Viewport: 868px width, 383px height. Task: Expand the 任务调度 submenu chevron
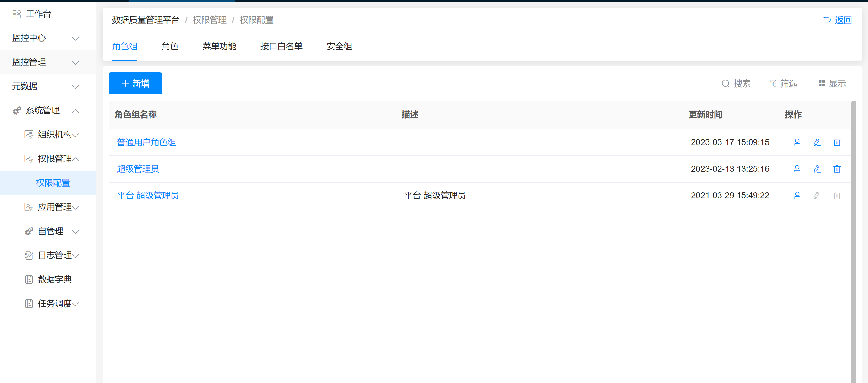[x=75, y=304]
